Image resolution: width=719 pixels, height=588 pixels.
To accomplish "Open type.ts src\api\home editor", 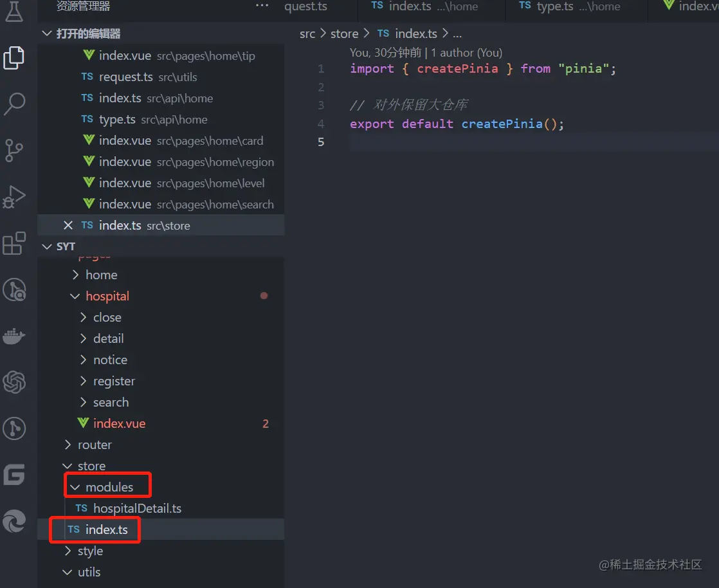I will (161, 119).
